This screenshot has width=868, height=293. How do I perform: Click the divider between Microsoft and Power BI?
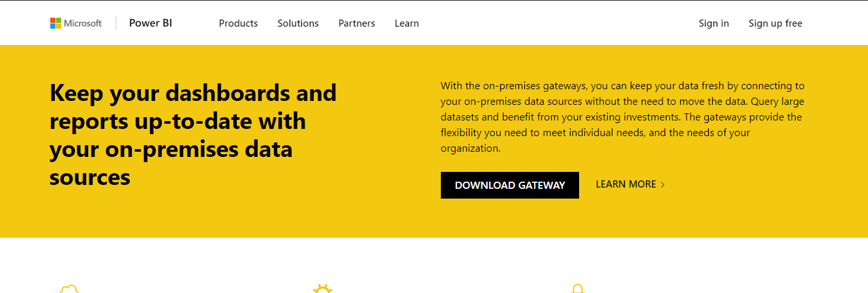(x=116, y=23)
